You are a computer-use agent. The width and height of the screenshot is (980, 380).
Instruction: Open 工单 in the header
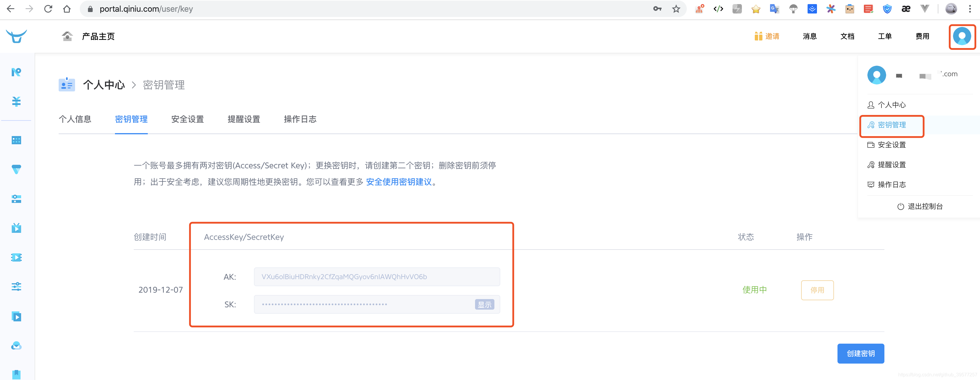[x=885, y=36]
